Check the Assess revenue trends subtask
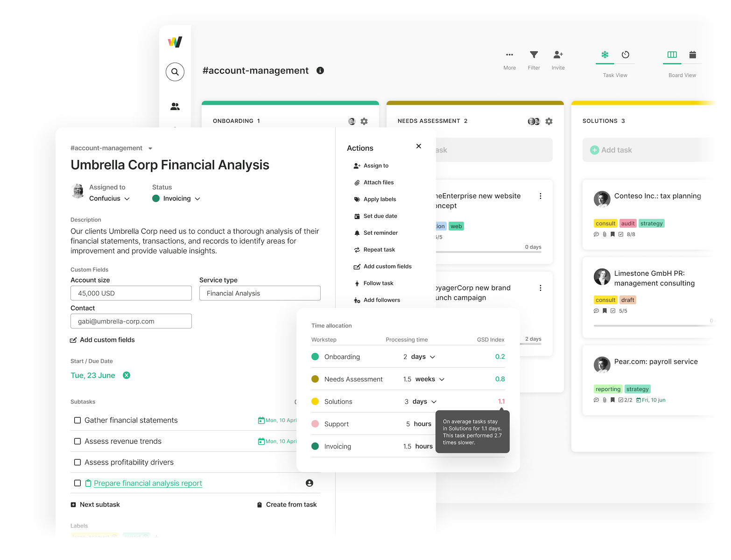 coord(77,441)
